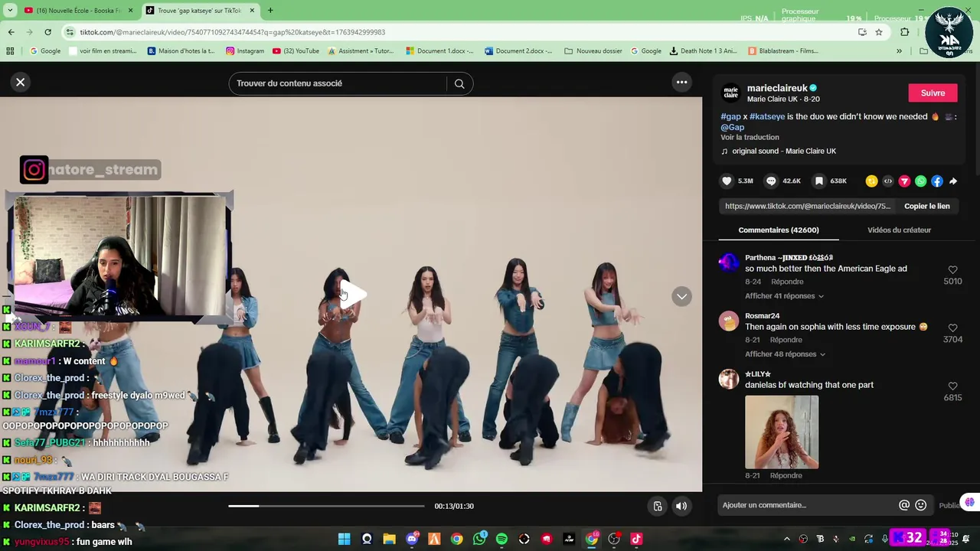The image size is (980, 551).
Task: Go to next video with down chevron
Action: (681, 296)
